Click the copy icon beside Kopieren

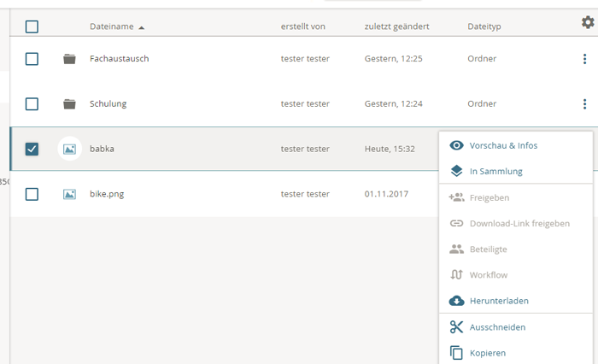click(456, 353)
